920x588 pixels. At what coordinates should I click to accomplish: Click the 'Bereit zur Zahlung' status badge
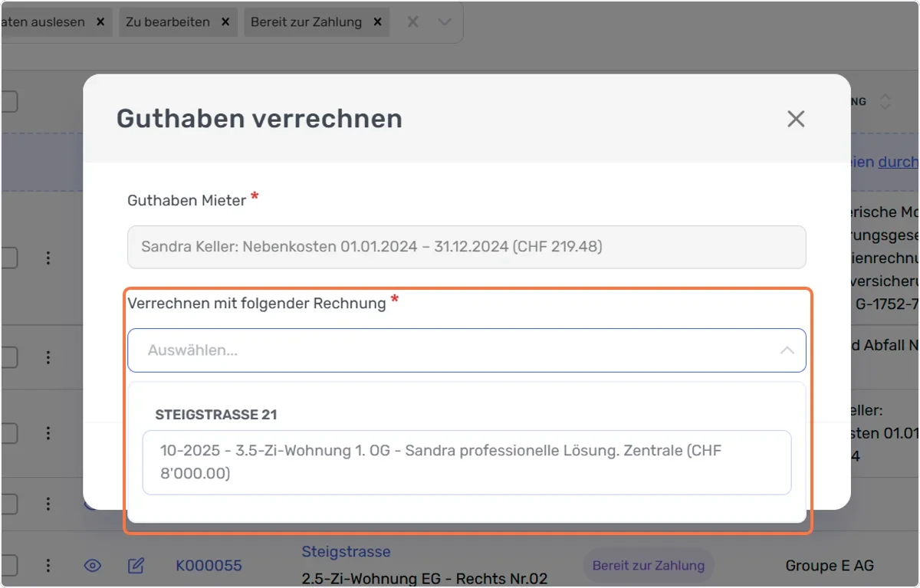pos(649,566)
